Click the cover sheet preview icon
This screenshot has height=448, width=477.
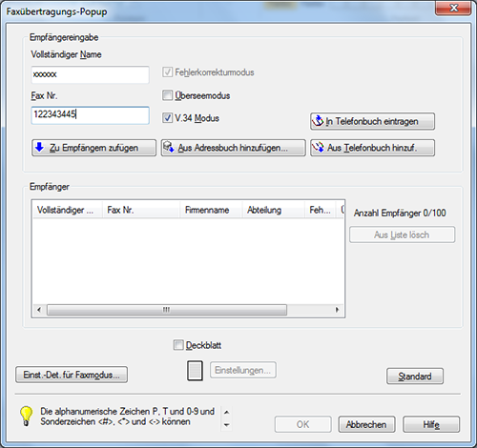[x=195, y=371]
